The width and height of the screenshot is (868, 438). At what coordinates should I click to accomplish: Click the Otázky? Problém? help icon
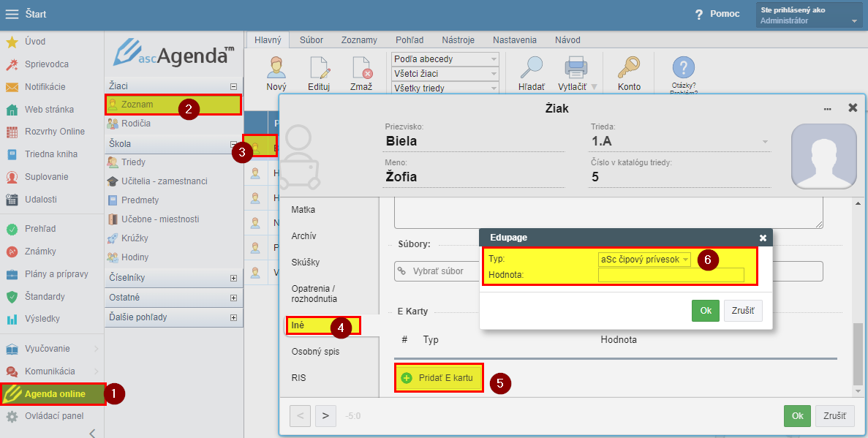click(684, 67)
